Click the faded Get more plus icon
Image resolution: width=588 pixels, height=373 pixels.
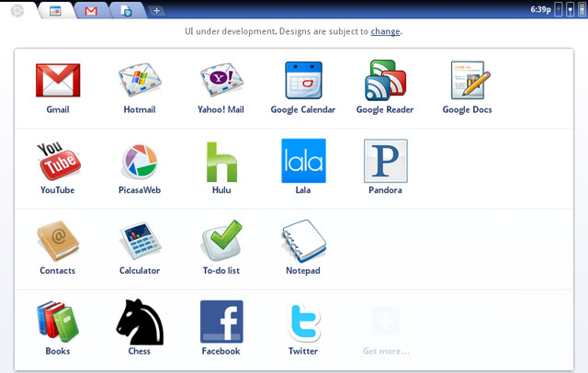pyautogui.click(x=386, y=321)
